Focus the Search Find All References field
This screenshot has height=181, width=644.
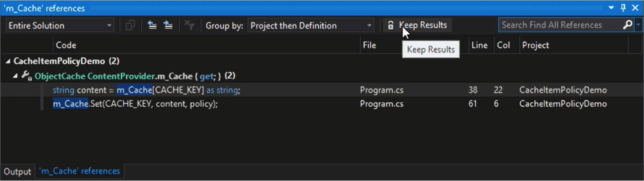point(560,25)
